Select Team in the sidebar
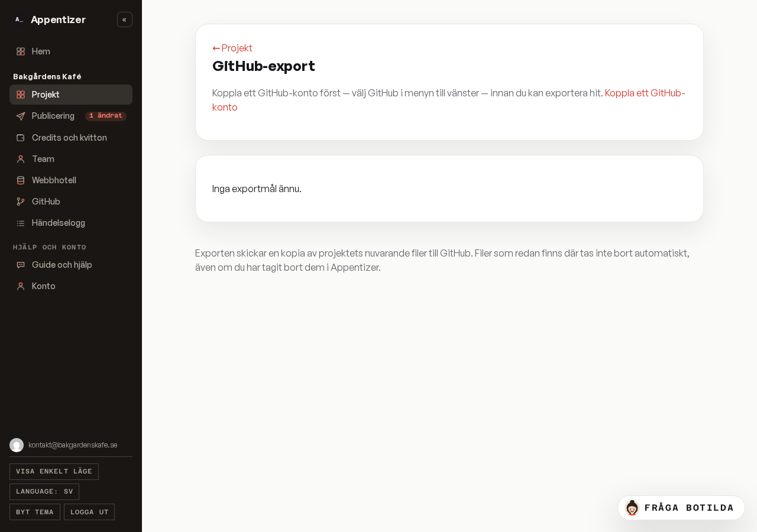Screen dimensions: 757x532 71,159
